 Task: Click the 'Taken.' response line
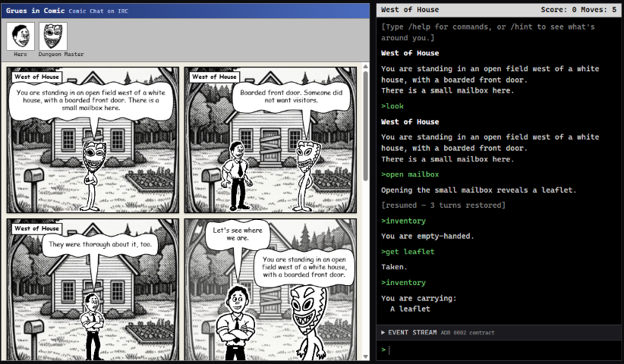(394, 267)
